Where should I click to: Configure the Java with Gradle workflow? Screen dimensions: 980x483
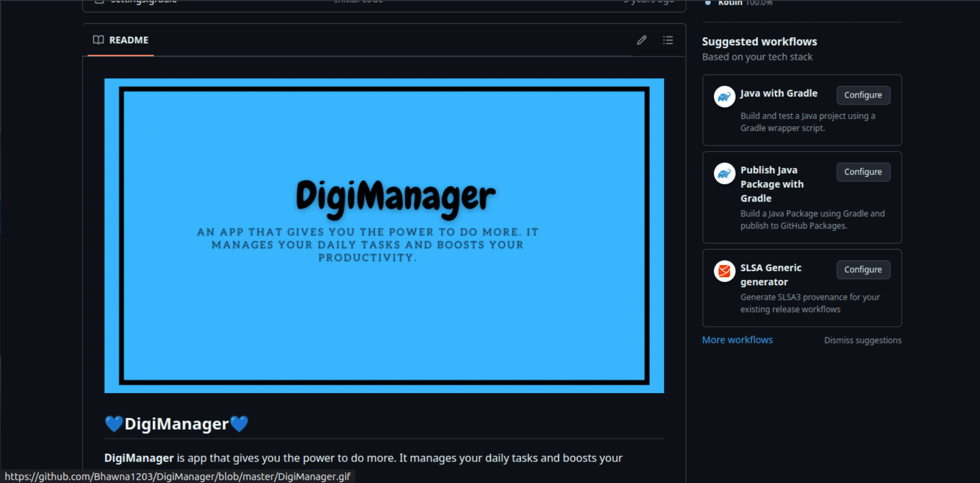click(863, 95)
